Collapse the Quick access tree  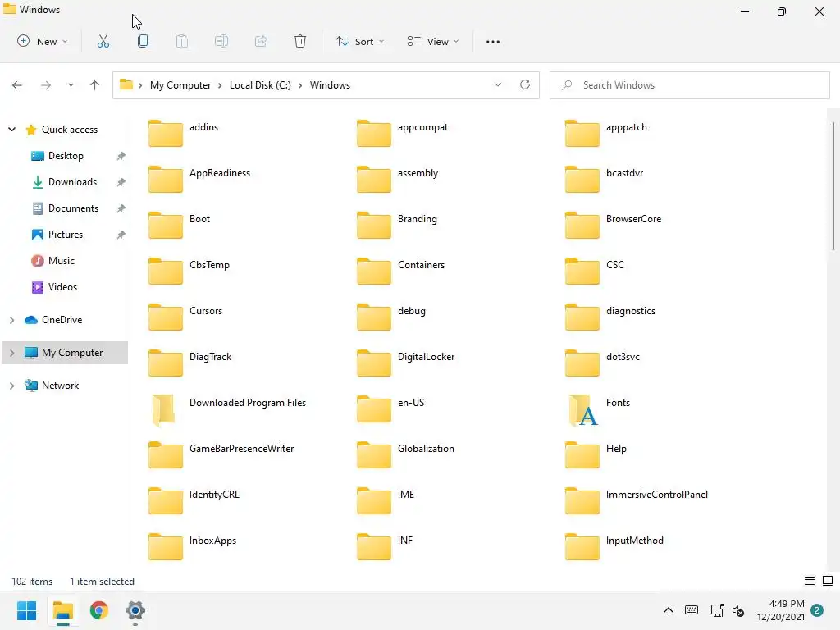pyautogui.click(x=11, y=129)
